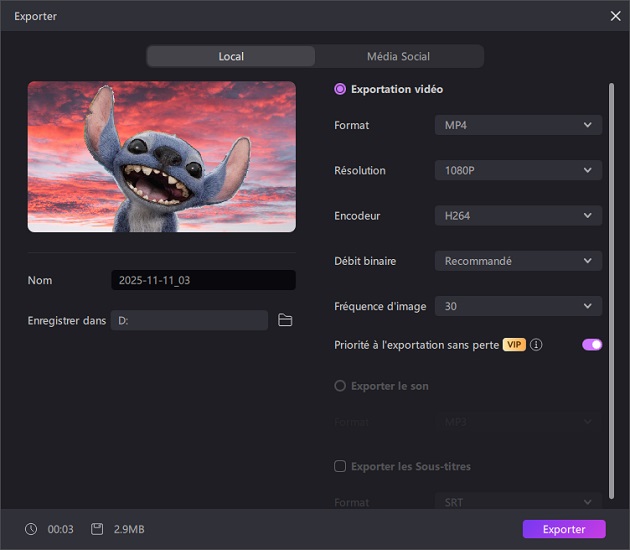Open the Débit binaire Recommandé dropdown

click(518, 261)
